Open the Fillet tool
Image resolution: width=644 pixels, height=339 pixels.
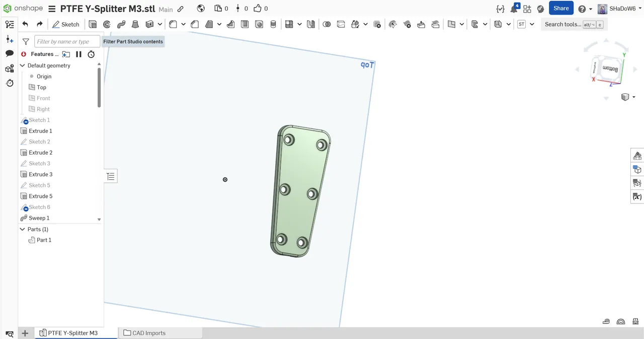click(x=172, y=24)
